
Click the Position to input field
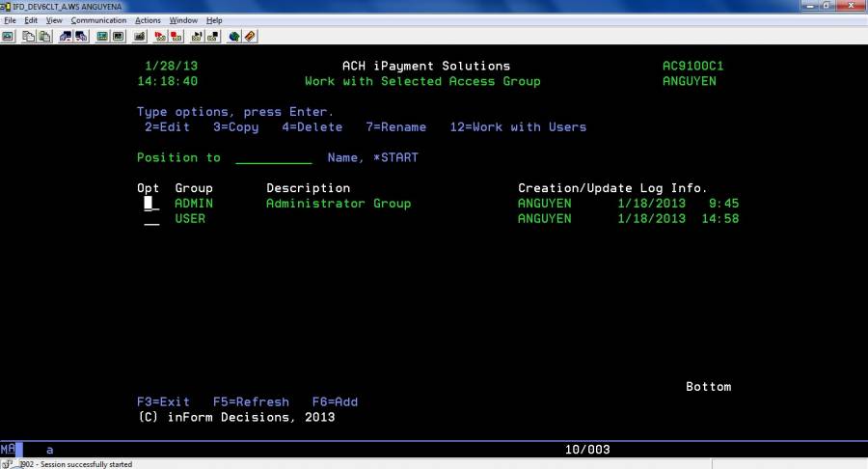(273, 157)
